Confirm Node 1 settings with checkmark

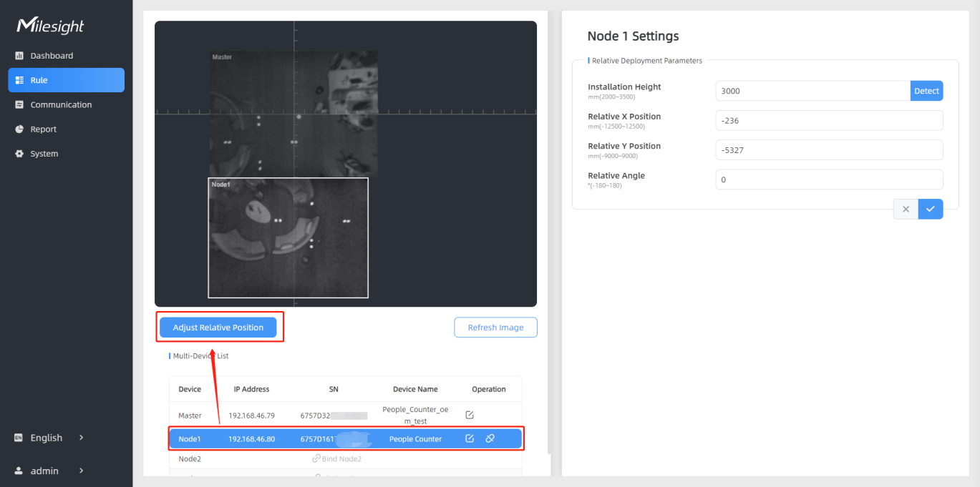coord(930,209)
